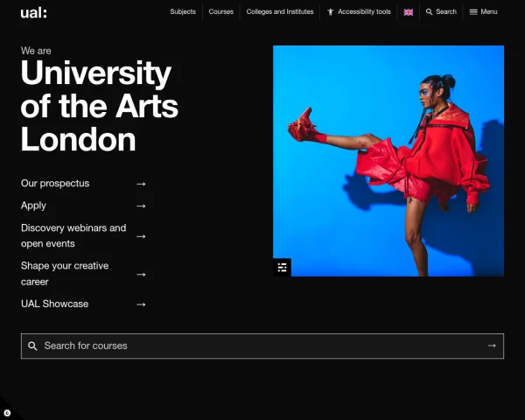Screen dimensions: 525x420
Task: Open cookie settings gear icon
Action: pos(7,413)
